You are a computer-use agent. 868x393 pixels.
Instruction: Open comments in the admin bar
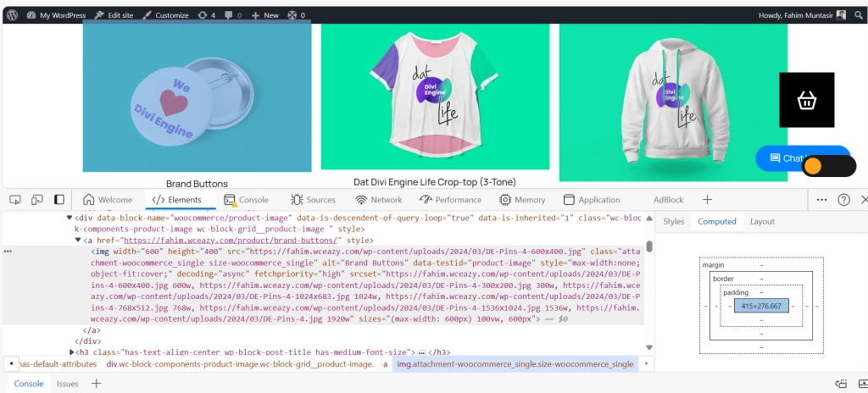[233, 15]
